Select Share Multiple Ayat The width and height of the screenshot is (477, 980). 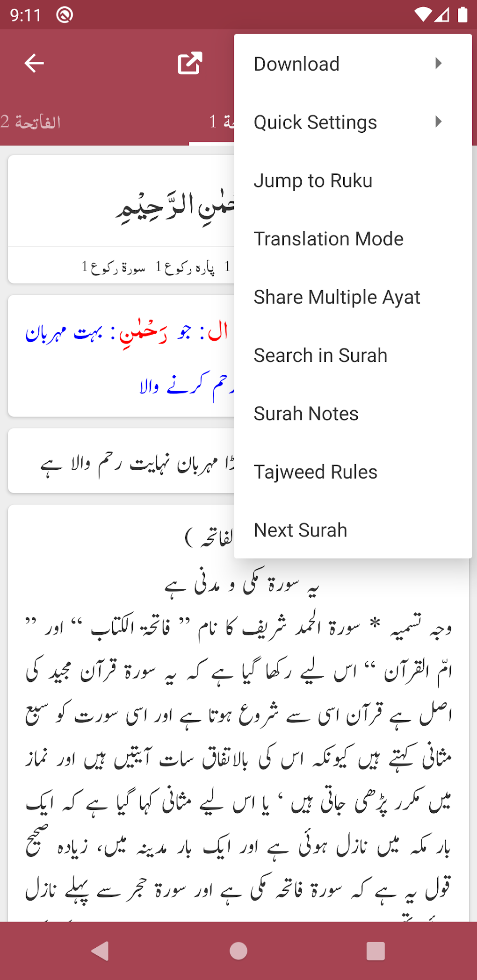(x=337, y=297)
